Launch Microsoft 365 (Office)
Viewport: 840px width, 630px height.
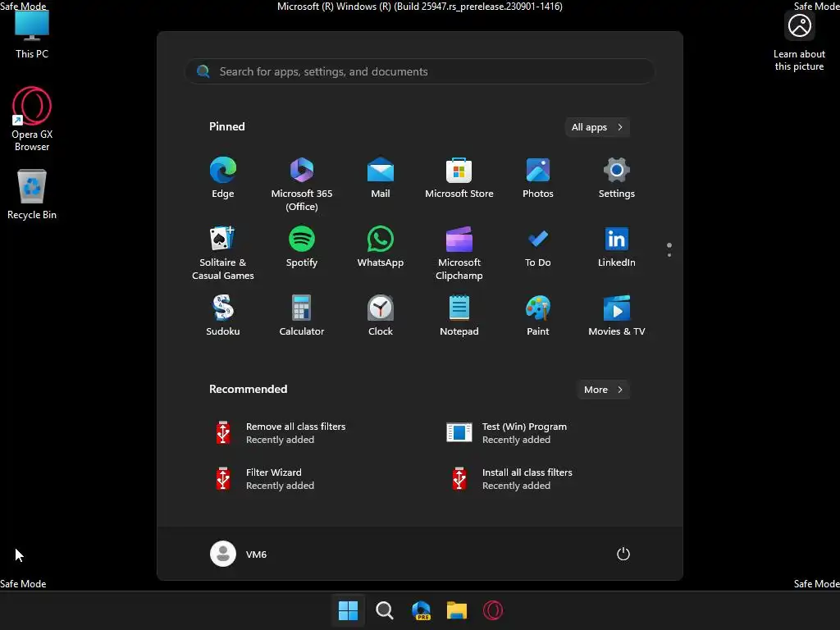[302, 185]
